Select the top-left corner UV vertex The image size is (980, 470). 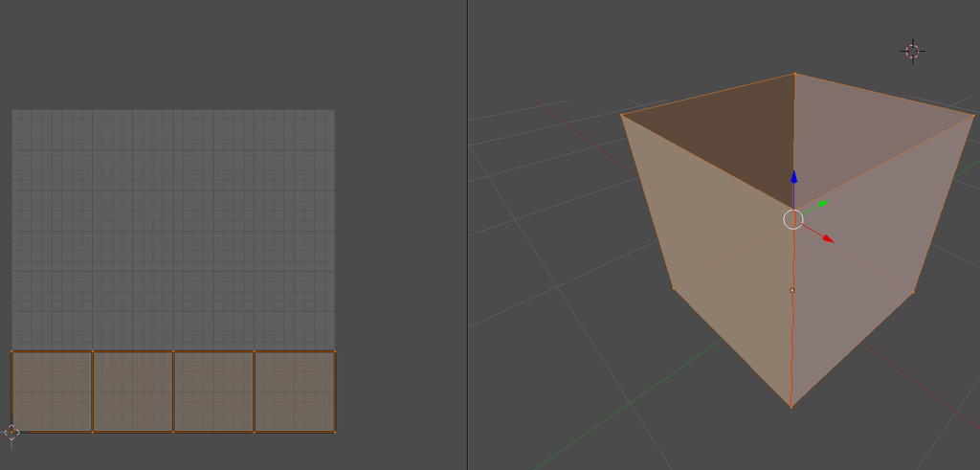[11, 351]
